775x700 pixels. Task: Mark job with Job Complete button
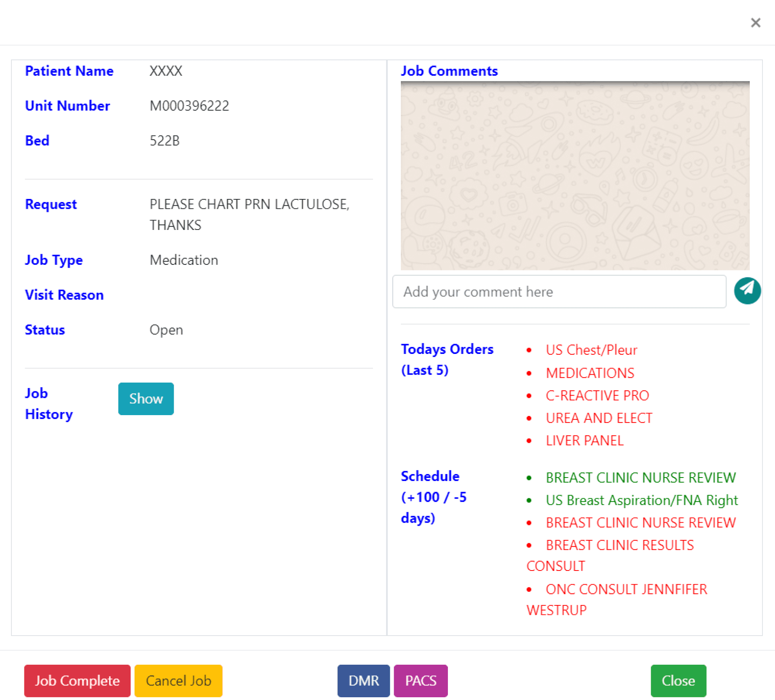coord(77,680)
